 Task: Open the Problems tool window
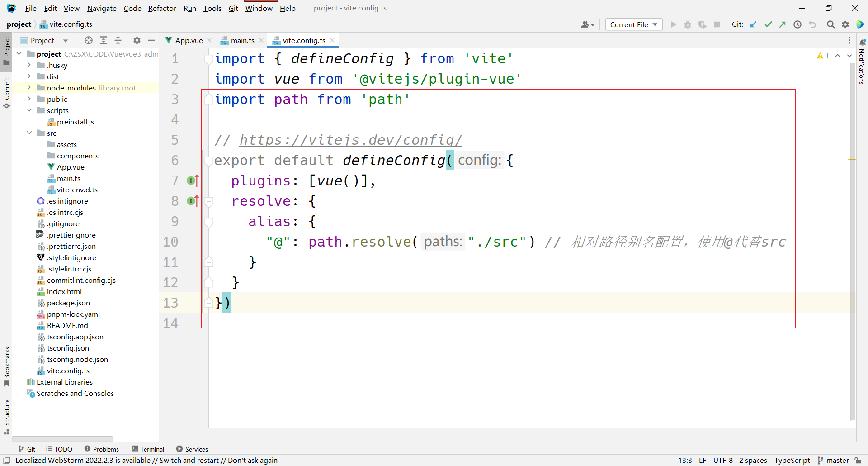[x=102, y=449]
